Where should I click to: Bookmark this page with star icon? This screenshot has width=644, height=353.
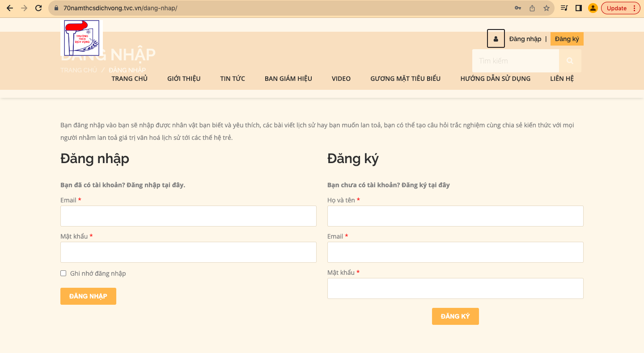(x=546, y=8)
